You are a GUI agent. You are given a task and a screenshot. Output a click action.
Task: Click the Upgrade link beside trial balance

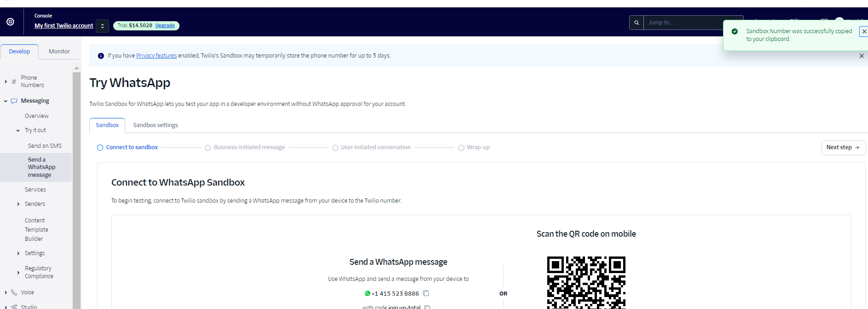(x=165, y=26)
